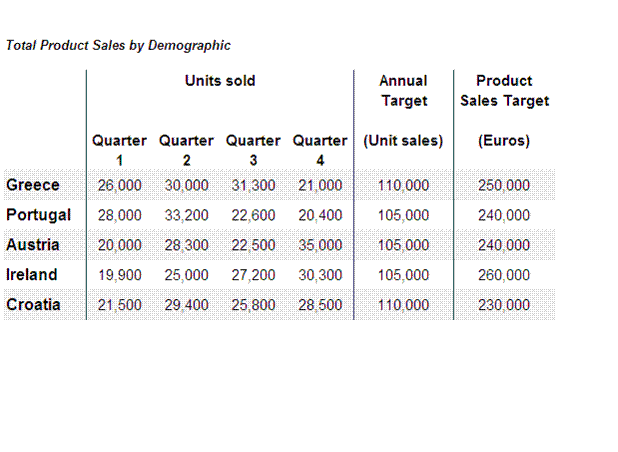Select Ireland's Product Sales Target 260,000

pos(504,275)
